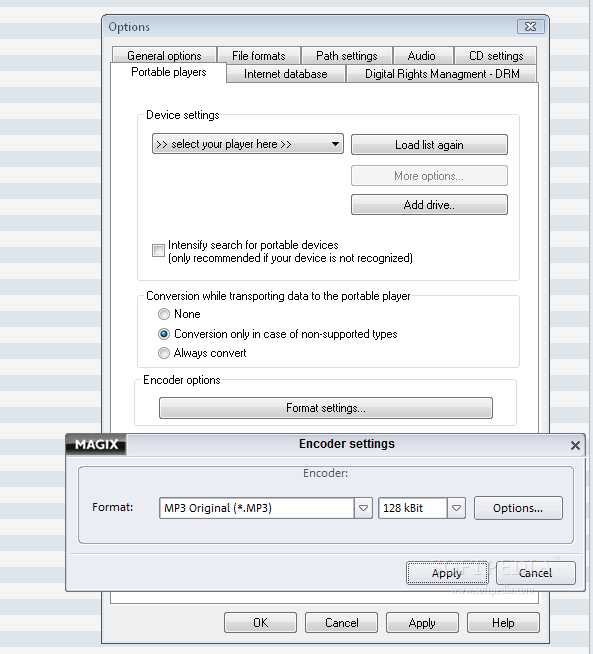Open the Path settings tab
This screenshot has height=654, width=593.
coord(347,55)
